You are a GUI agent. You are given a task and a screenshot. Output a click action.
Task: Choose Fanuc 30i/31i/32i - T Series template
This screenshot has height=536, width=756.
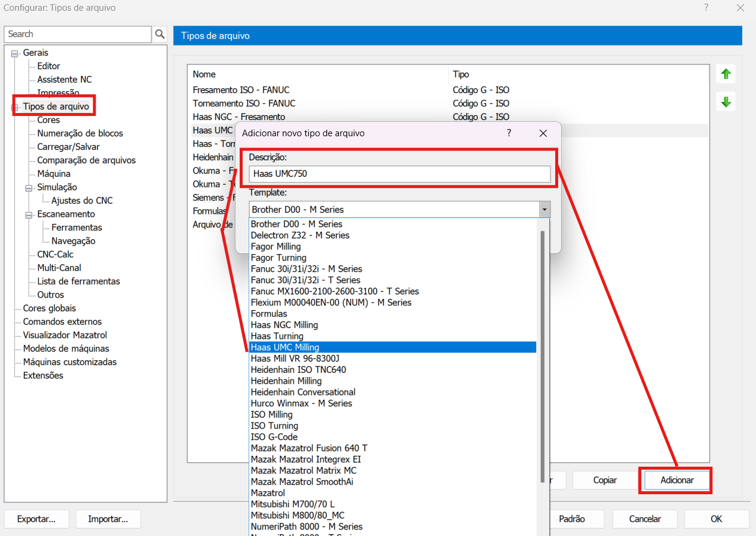[393, 280]
